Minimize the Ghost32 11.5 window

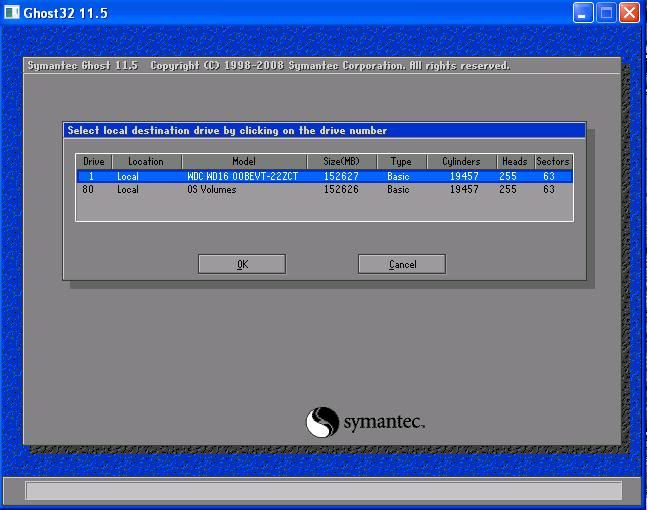[583, 13]
